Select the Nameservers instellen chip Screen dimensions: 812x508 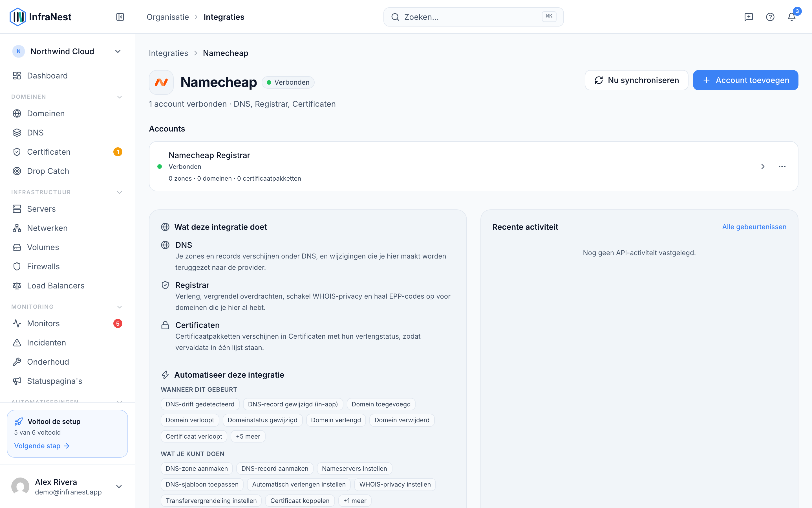(x=354, y=468)
